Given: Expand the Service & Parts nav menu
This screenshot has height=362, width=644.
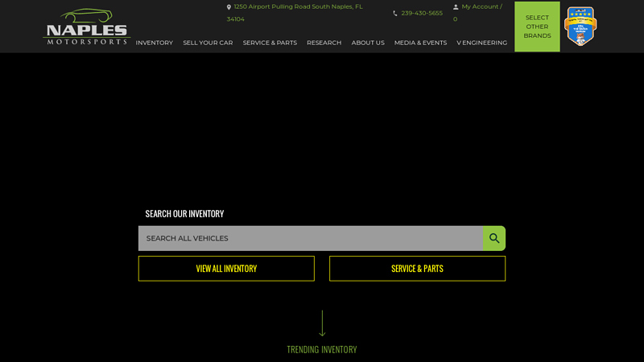Looking at the screenshot, I should pos(270,43).
